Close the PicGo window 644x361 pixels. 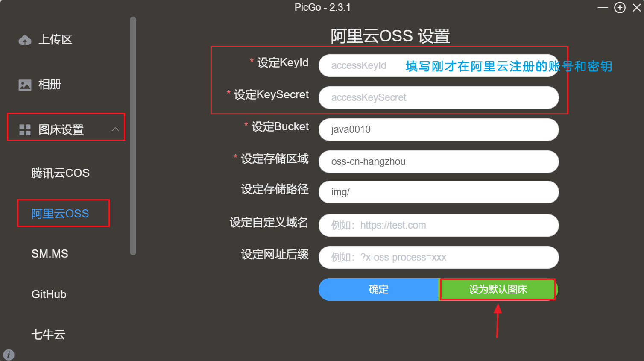pos(637,8)
